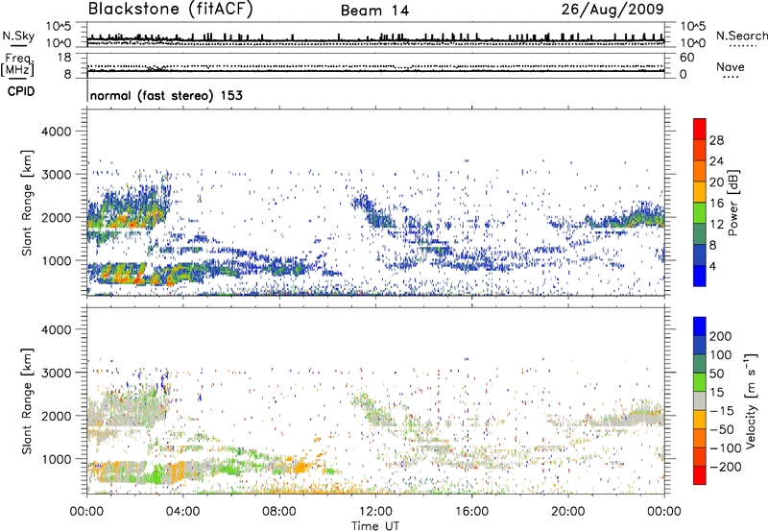Click the Freq. [MHz] axis label
The image size is (768, 532).
18,64
